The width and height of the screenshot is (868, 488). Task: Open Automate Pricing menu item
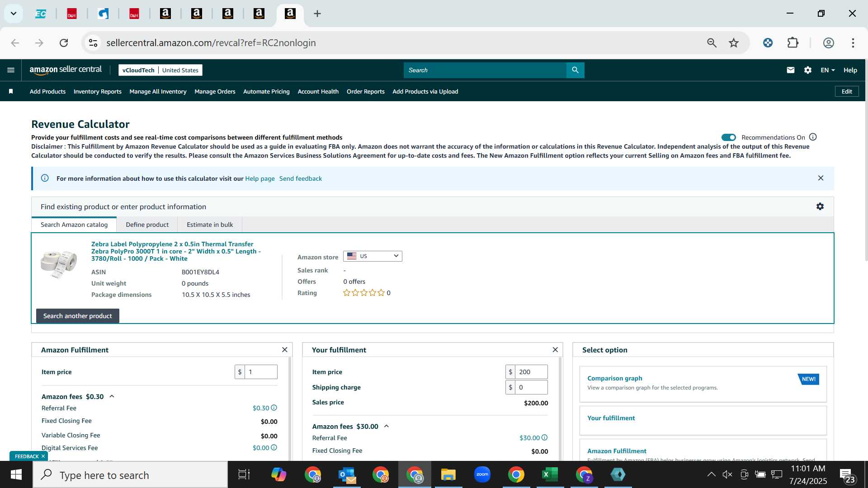[266, 91]
